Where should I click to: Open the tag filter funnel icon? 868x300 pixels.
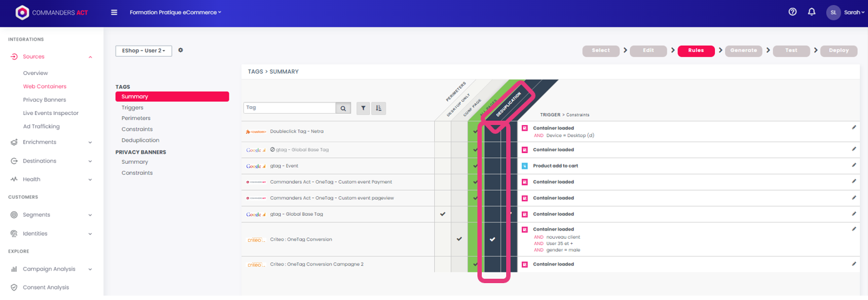click(x=363, y=108)
